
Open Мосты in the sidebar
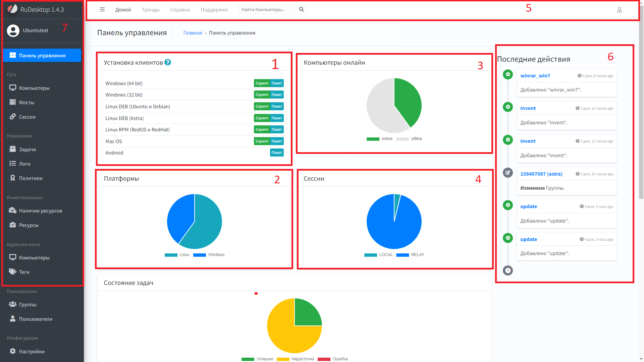[26, 103]
